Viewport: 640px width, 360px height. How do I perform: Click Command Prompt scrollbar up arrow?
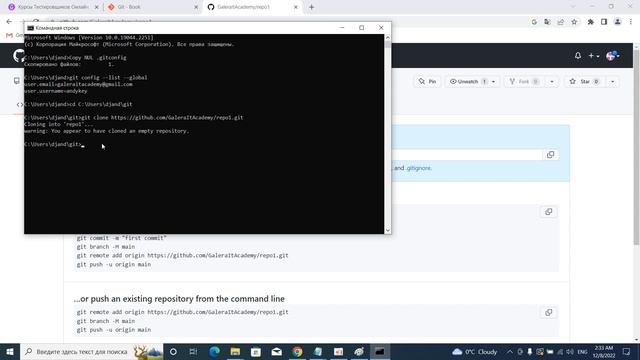point(387,38)
